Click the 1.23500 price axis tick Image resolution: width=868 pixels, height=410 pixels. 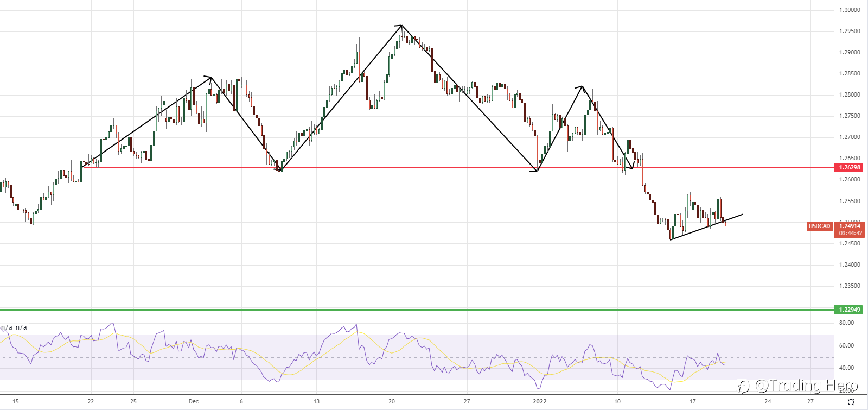pos(850,286)
